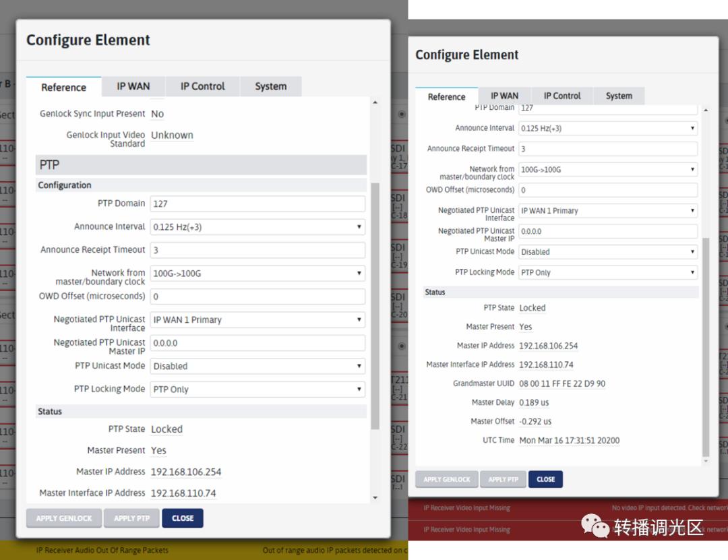Click Master Interface IP 192.168.110.74 in left dialog
This screenshot has height=560, width=728.
(183, 493)
